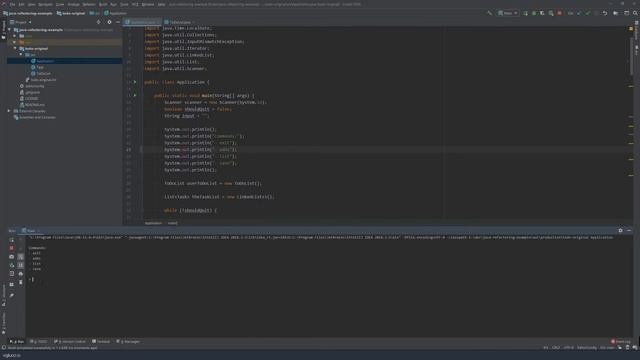Click run gutter icon beside class Application
Viewport: 640px width, 360px height.
coord(135,82)
